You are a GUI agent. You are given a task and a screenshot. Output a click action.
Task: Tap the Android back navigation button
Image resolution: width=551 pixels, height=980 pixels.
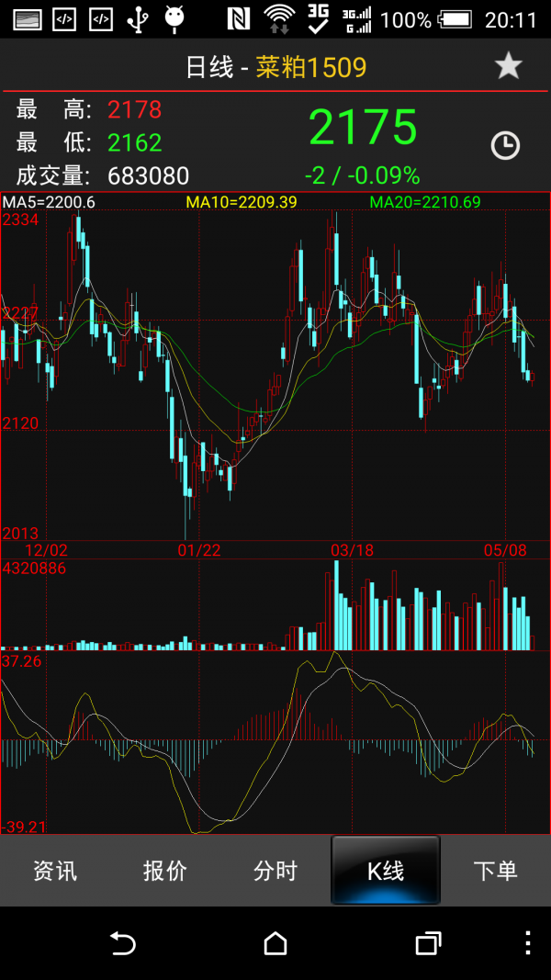click(x=123, y=942)
